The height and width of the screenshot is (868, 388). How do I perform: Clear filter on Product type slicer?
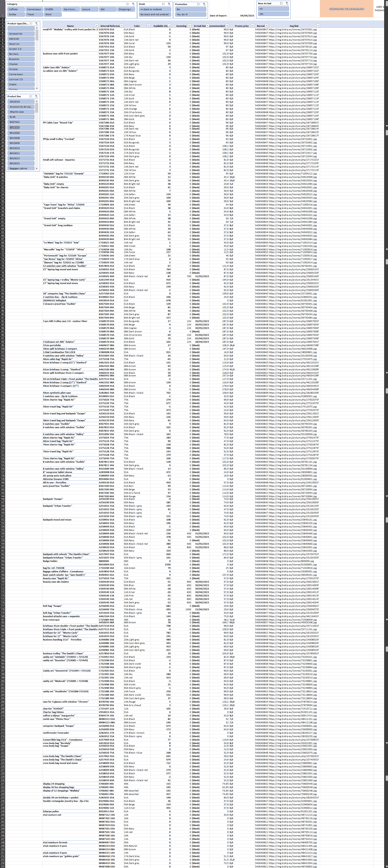36,24
